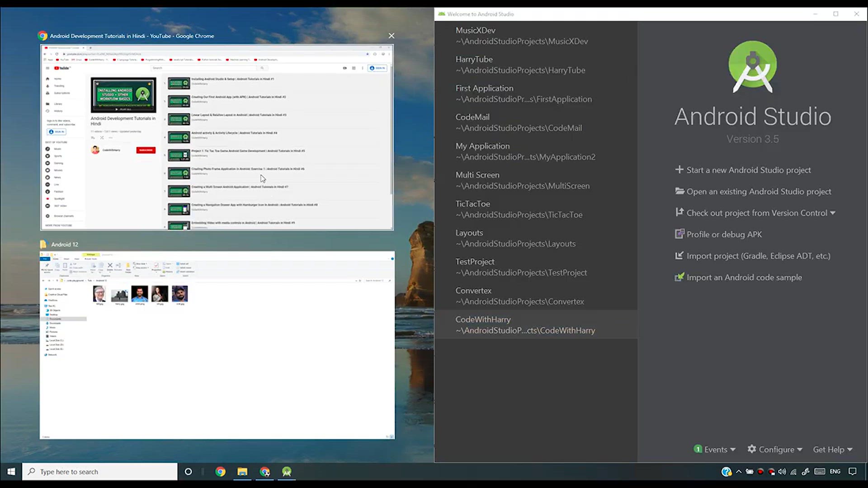Import an Android code sample
This screenshot has height=488, width=868.
click(x=738, y=277)
